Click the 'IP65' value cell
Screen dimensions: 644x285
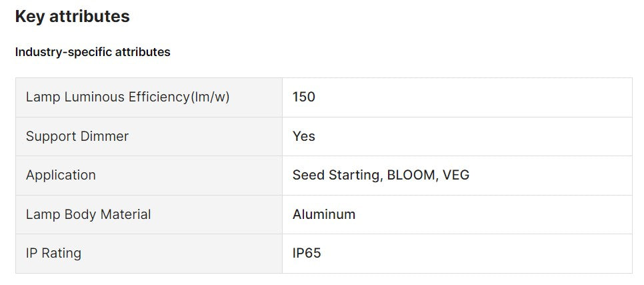pos(307,253)
